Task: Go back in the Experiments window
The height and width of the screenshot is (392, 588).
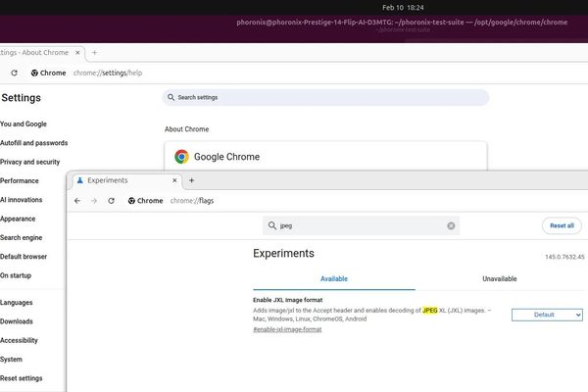Action: (x=77, y=201)
